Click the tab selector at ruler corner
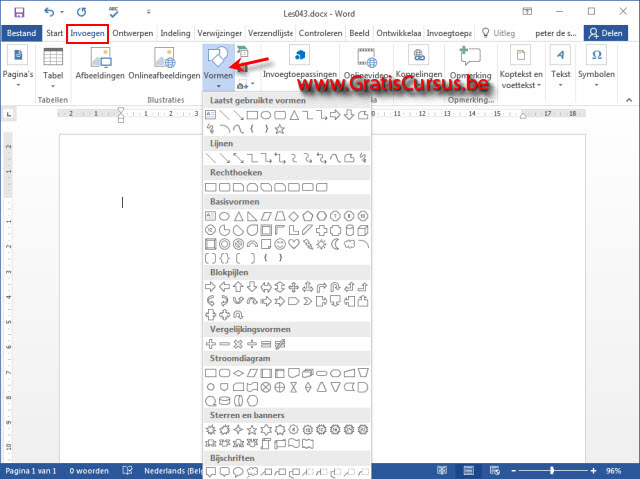 pyautogui.click(x=9, y=114)
